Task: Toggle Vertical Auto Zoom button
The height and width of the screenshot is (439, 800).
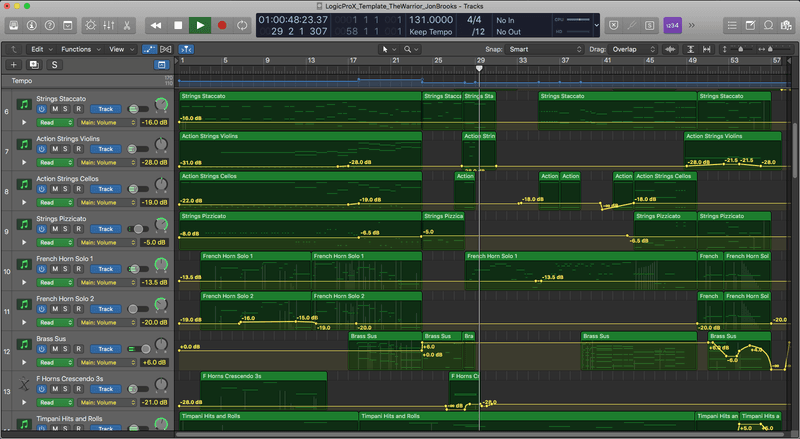Action: click(x=690, y=49)
